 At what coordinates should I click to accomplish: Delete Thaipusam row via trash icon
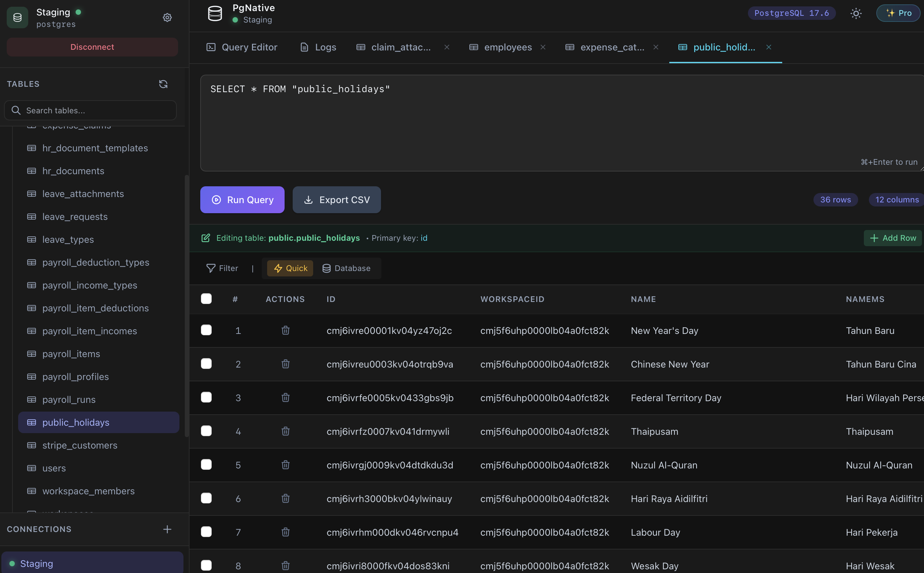(286, 431)
